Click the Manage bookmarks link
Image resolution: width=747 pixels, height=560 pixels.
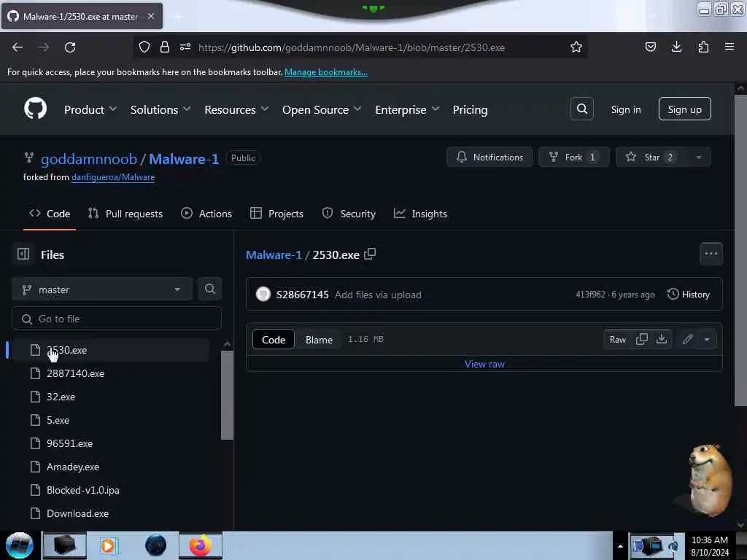(x=326, y=72)
